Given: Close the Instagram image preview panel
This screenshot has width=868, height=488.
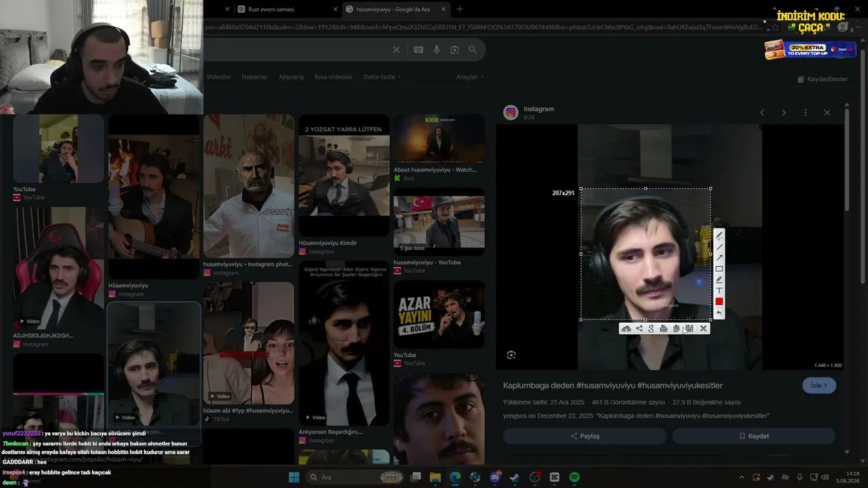Looking at the screenshot, I should (x=827, y=113).
